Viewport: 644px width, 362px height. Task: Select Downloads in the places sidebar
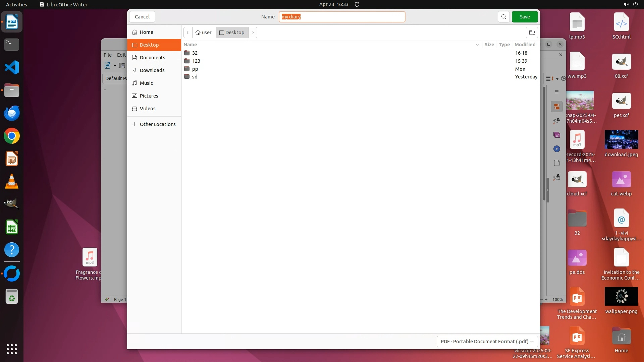[152, 70]
